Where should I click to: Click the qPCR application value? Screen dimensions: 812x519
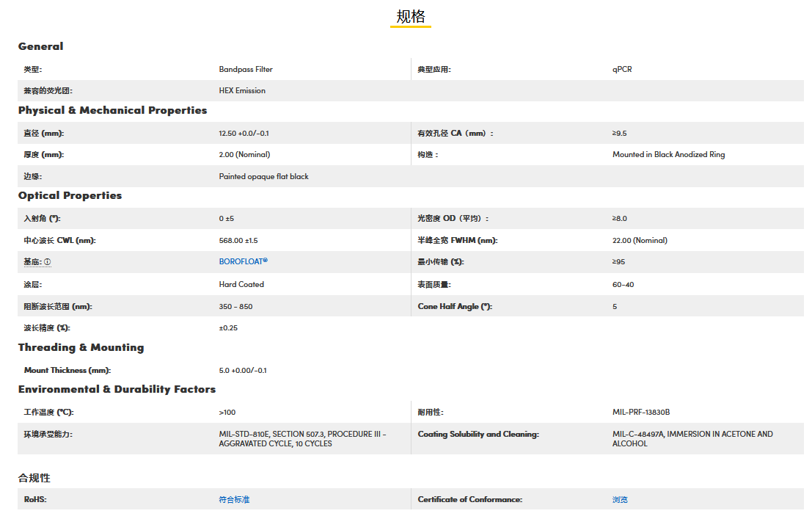(622, 69)
